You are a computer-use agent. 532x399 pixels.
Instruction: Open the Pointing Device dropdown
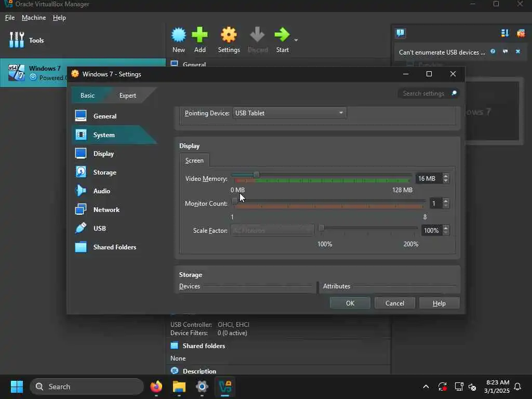[290, 113]
